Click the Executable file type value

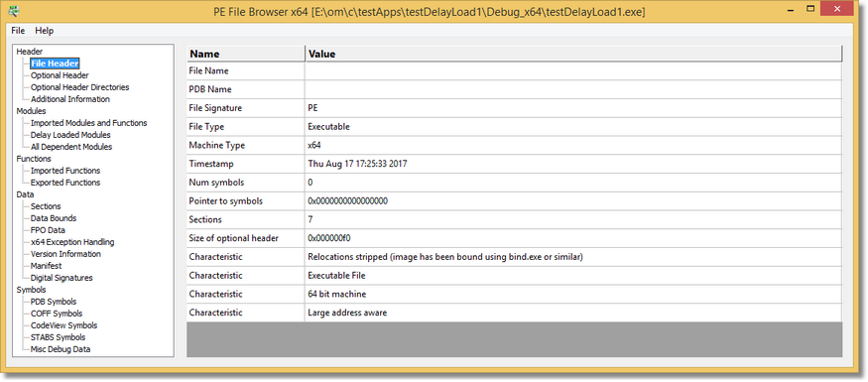328,127
